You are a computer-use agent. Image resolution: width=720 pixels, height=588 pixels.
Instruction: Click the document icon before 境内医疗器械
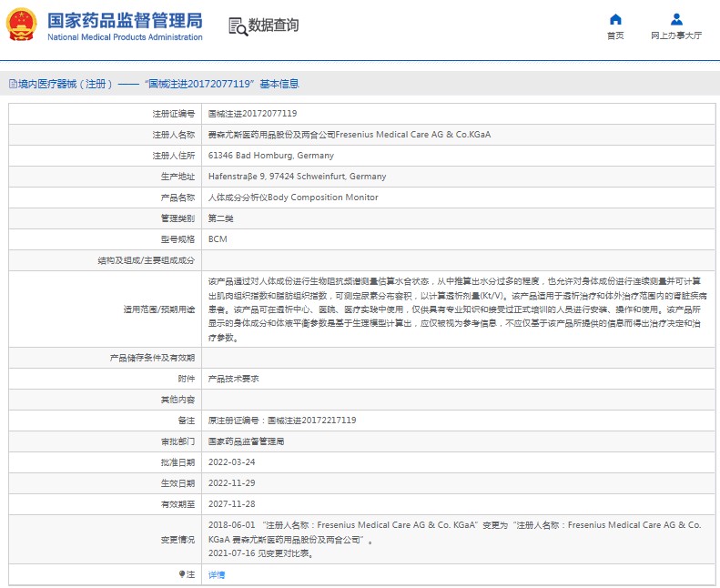13,84
